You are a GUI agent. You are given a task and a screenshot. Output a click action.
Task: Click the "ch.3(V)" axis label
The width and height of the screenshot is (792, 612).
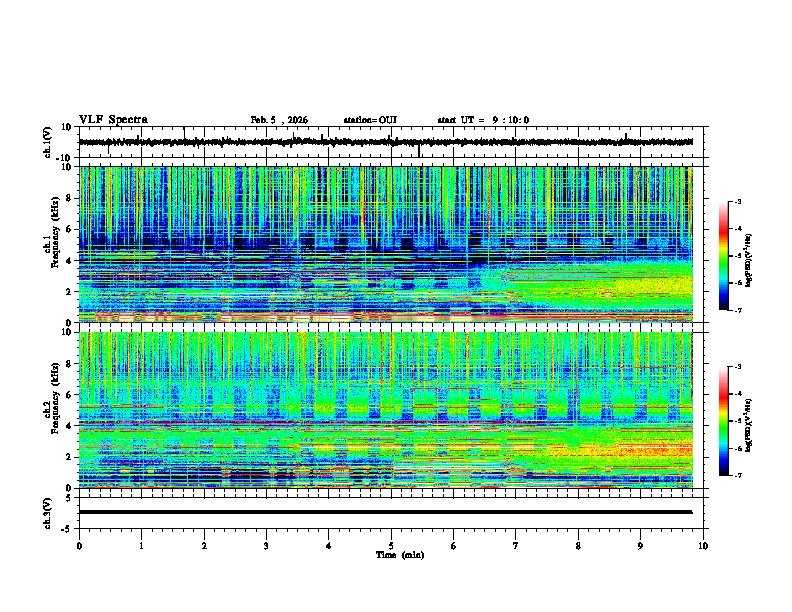coord(48,514)
